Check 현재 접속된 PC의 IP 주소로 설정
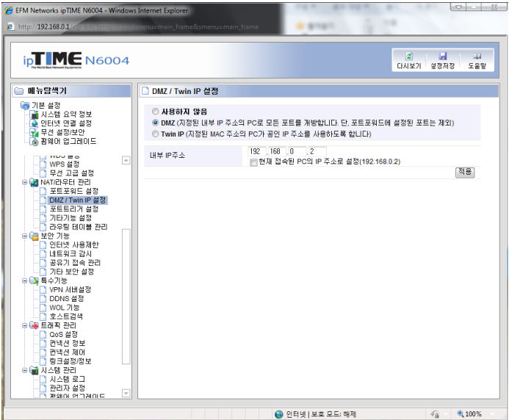The width and height of the screenshot is (509, 420). [253, 162]
